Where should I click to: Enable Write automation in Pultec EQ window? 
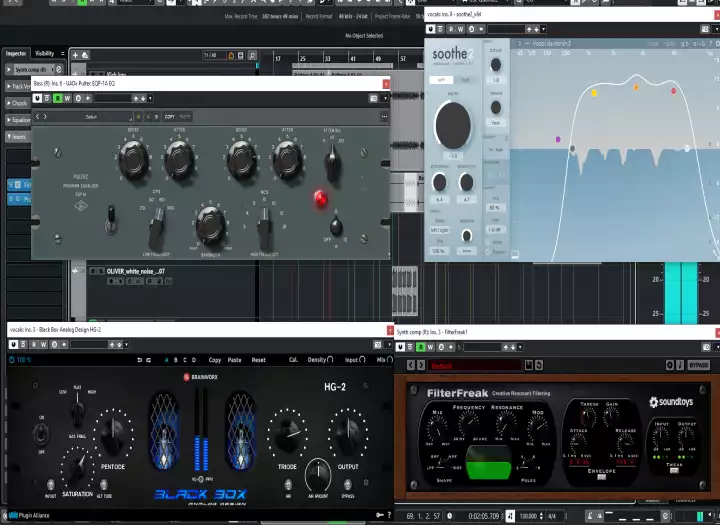(68, 98)
